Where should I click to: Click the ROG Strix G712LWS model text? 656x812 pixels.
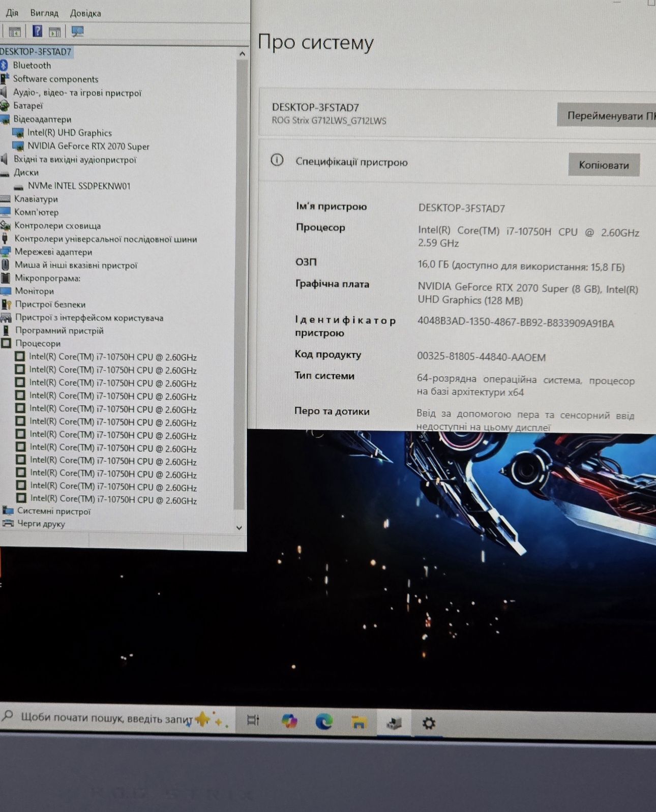point(329,121)
